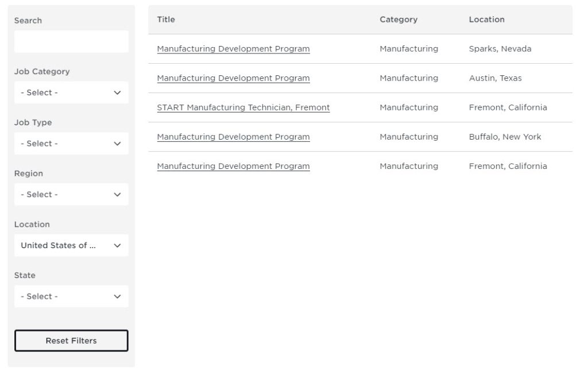Expand the Region dropdown

(71, 195)
